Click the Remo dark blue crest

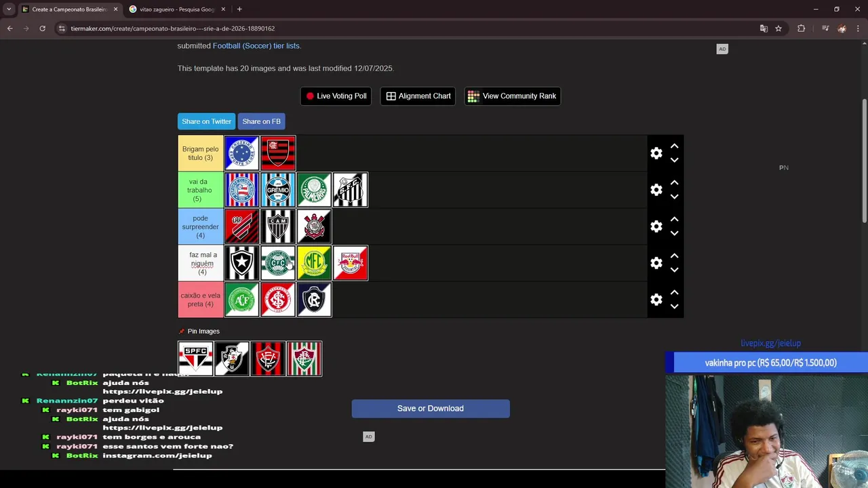pos(314,300)
